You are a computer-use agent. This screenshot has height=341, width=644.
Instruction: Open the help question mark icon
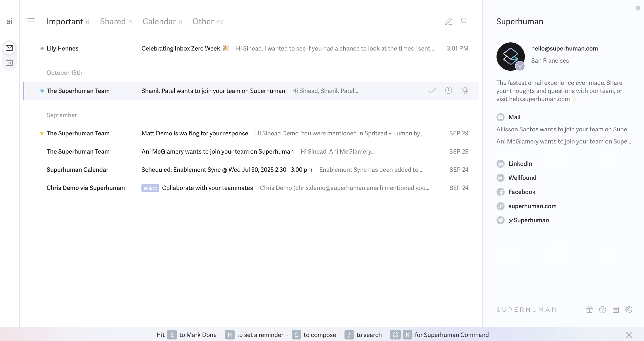pos(602,309)
